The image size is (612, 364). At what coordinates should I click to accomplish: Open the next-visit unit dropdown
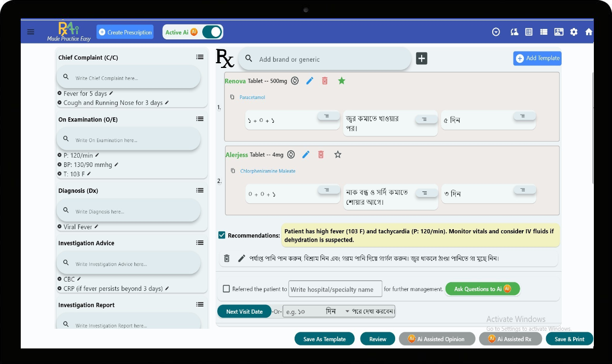tap(347, 312)
